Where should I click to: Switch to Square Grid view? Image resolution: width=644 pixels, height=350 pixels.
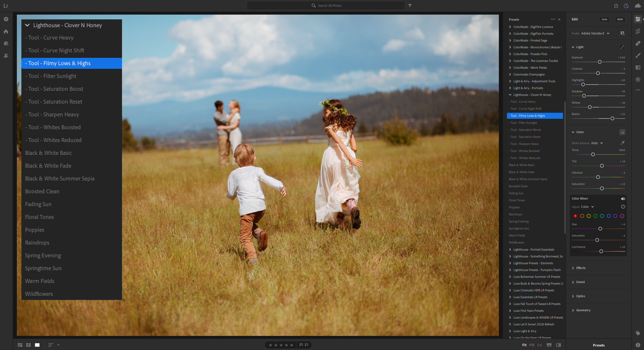click(28, 345)
